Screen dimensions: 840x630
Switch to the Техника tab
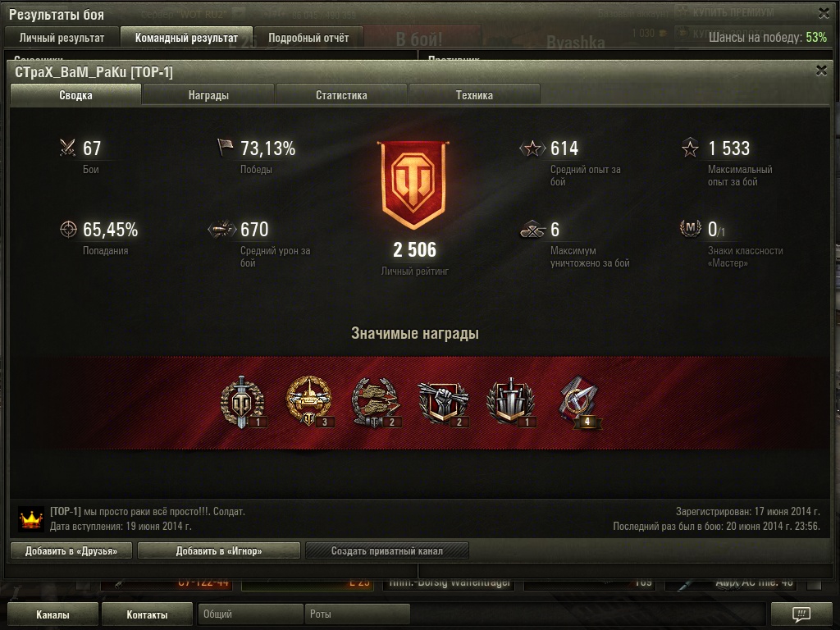click(474, 95)
